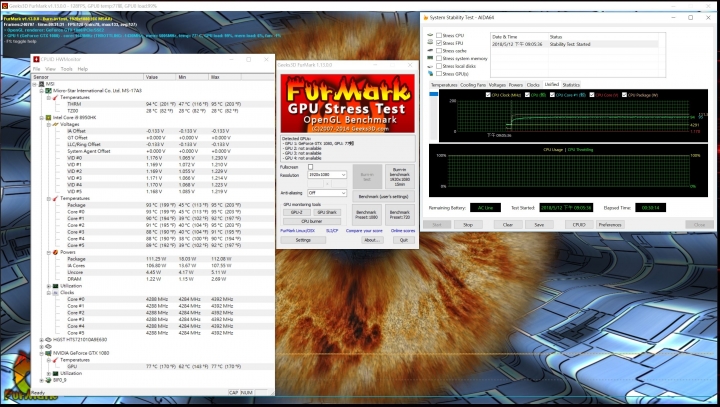This screenshot has width=720, height=407.
Task: Enable the Stress cache checkbox
Action: tap(439, 51)
